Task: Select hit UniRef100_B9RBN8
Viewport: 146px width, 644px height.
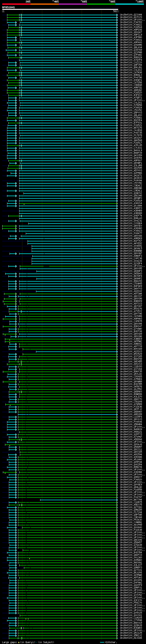Action: [x=131, y=251]
